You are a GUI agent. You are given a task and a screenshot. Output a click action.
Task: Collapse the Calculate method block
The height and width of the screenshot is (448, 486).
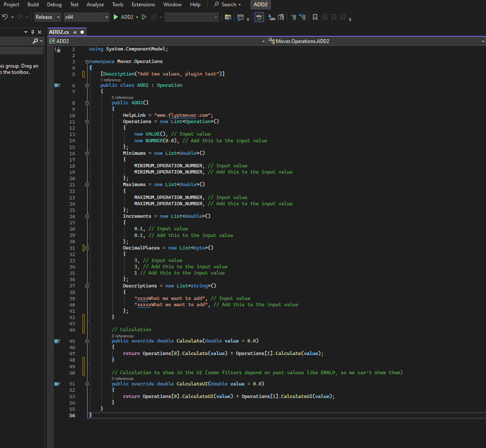pyautogui.click(x=87, y=341)
